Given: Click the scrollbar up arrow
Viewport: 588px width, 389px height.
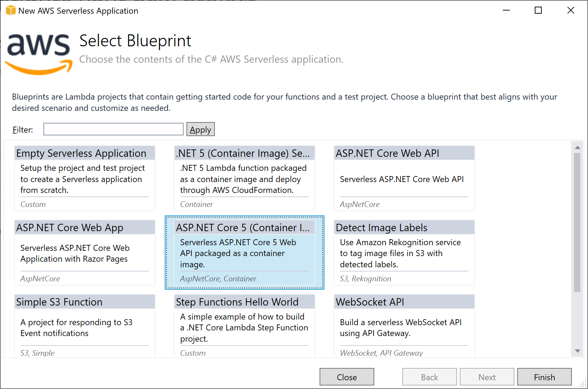Looking at the screenshot, I should [x=577, y=147].
